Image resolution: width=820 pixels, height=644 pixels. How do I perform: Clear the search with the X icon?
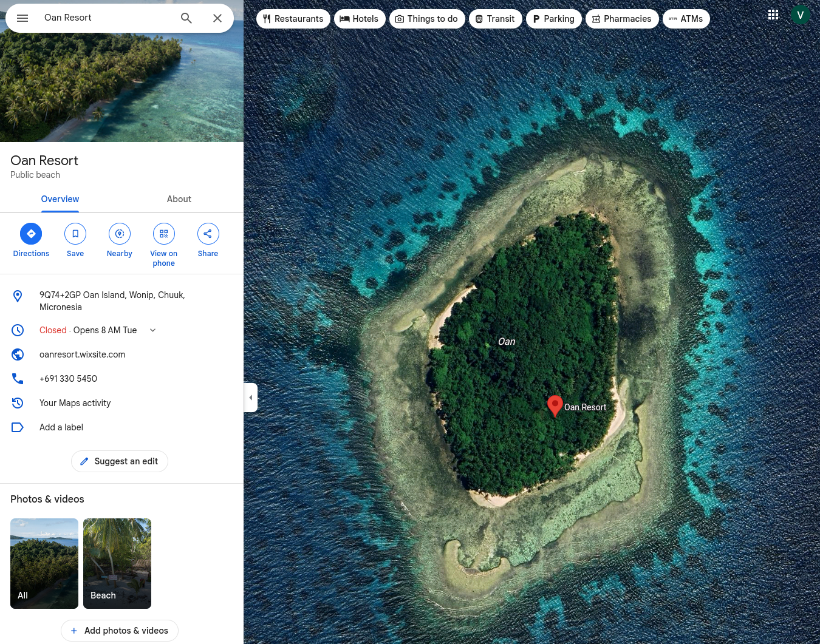click(x=217, y=18)
